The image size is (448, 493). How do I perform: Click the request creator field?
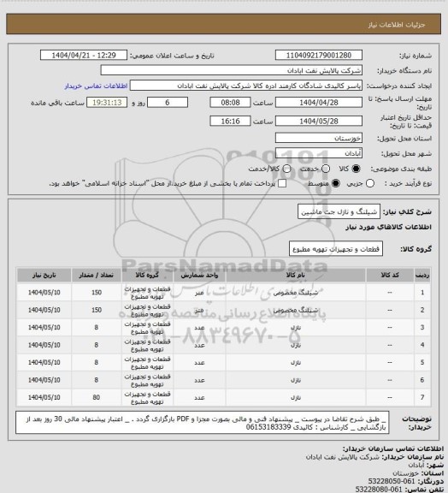246,86
